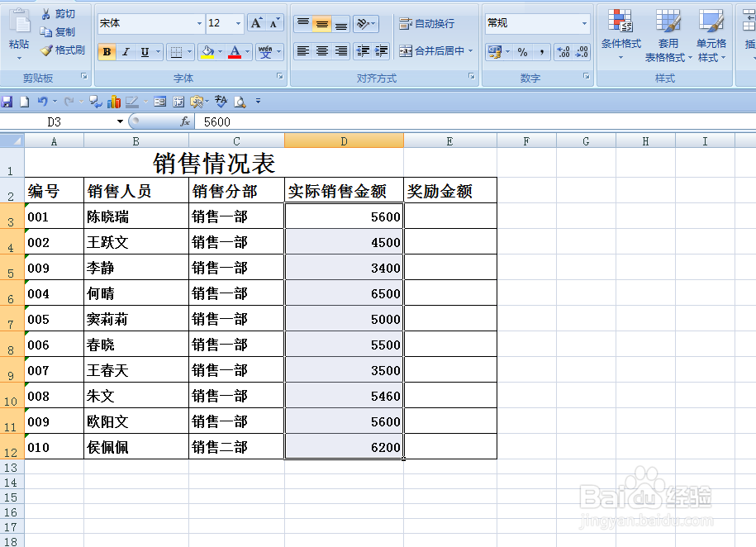This screenshot has height=547, width=756.
Task: Undo the last action
Action: (x=44, y=101)
